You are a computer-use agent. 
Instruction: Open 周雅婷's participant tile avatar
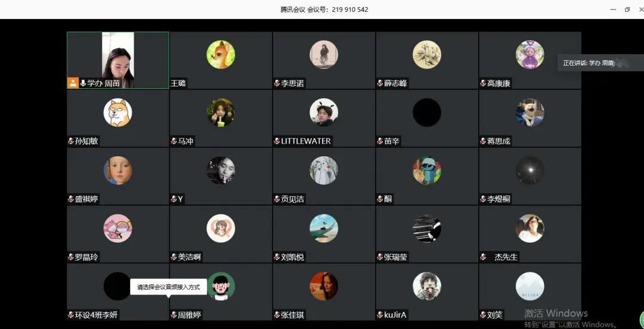(222, 286)
